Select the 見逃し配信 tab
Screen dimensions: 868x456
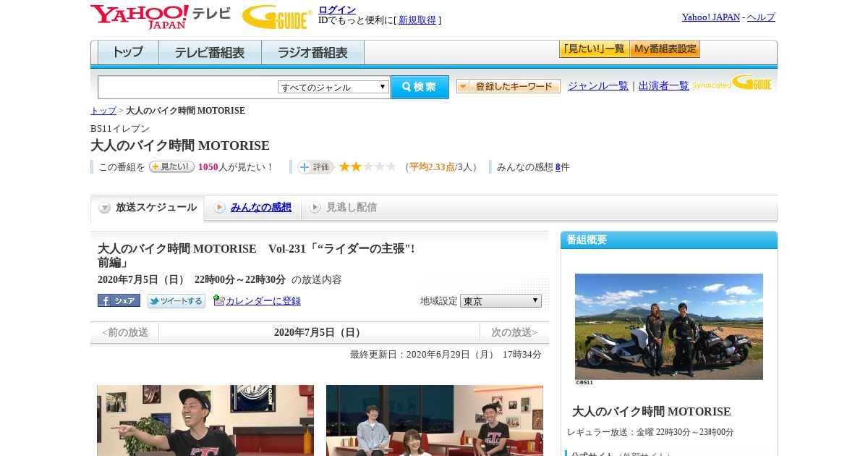pyautogui.click(x=343, y=208)
